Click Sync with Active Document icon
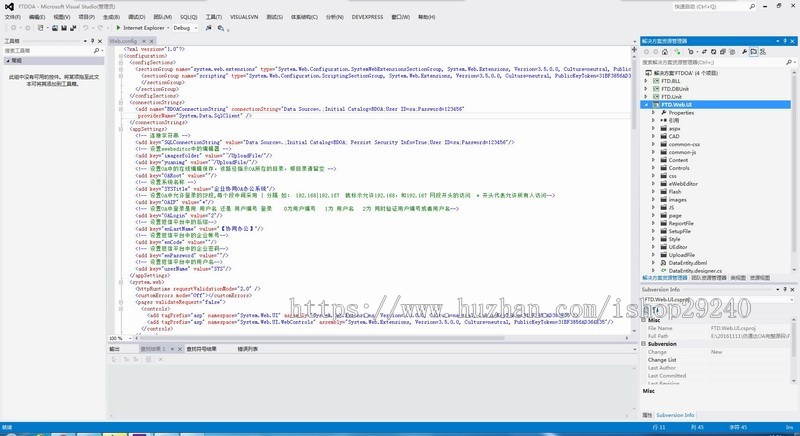Viewport: 800px width, 436px height. click(704, 52)
